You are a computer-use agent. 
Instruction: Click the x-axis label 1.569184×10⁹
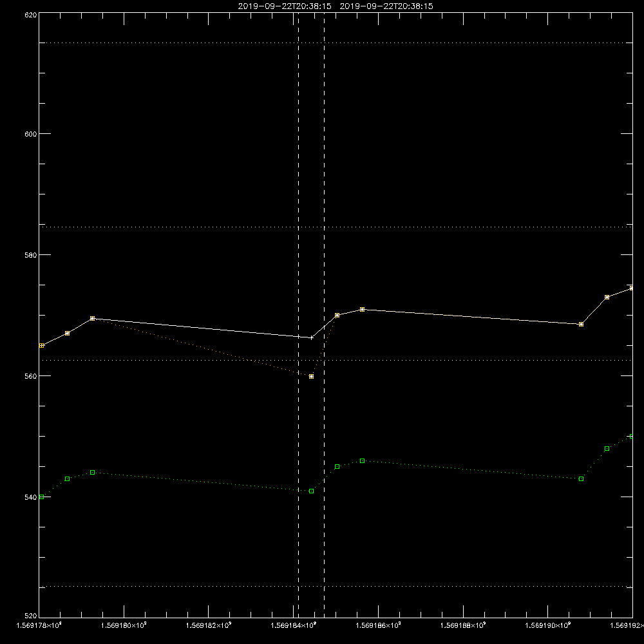pos(294,625)
